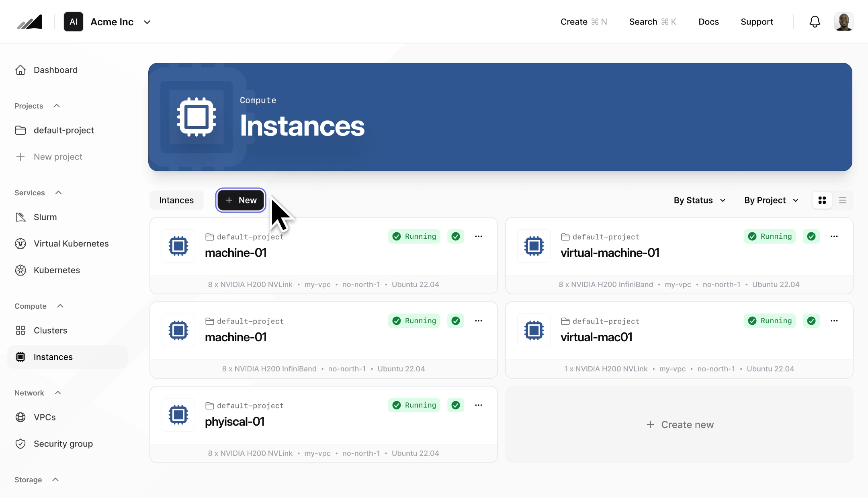Collapse the Storage section in sidebar

(56, 479)
